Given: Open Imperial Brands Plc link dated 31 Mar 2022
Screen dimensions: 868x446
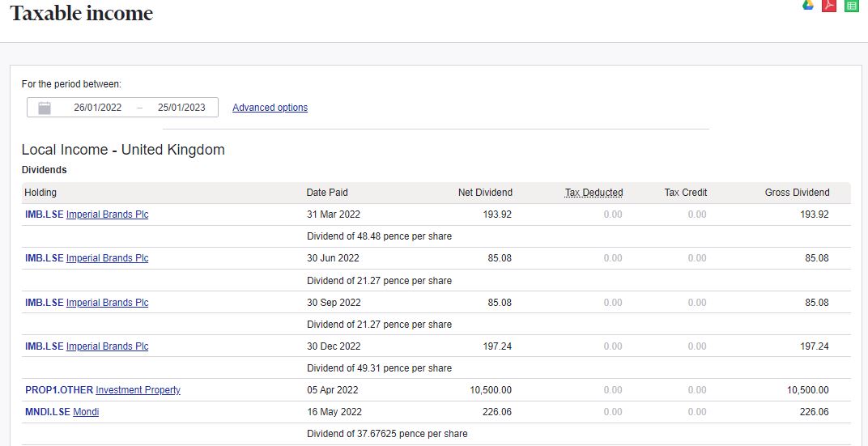Looking at the screenshot, I should tap(107, 215).
